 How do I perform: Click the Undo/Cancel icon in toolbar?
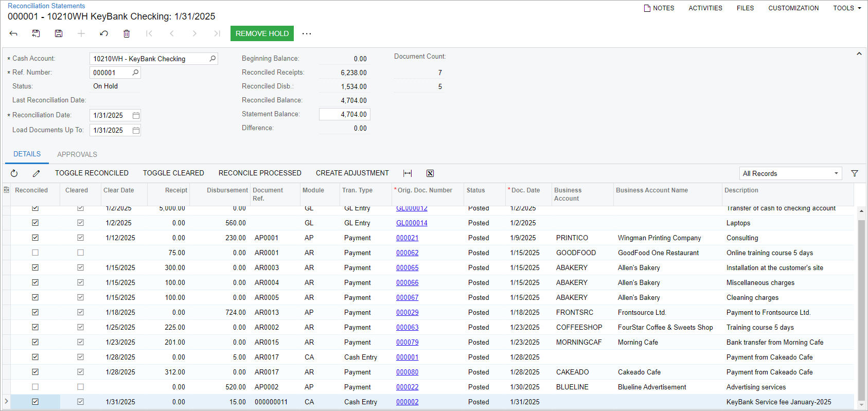[x=104, y=33]
